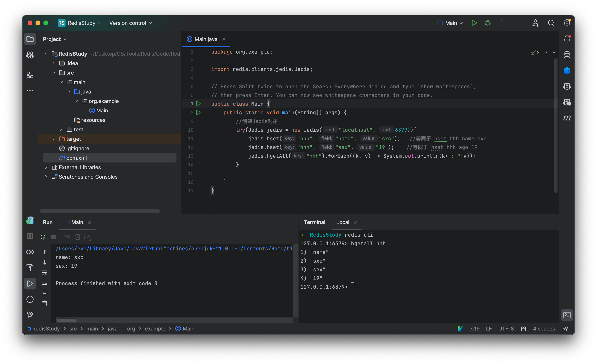Debug Main with the bug icon
This screenshot has width=597, height=364.
(487, 23)
